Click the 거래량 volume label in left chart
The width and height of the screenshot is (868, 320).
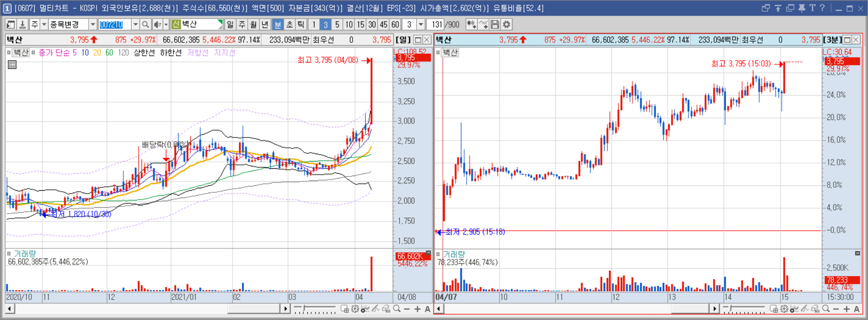25,254
